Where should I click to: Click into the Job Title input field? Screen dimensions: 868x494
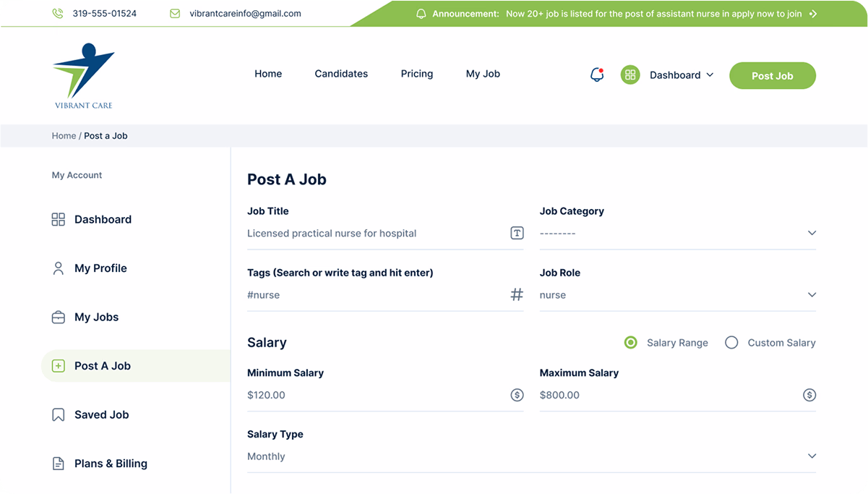[376, 234]
